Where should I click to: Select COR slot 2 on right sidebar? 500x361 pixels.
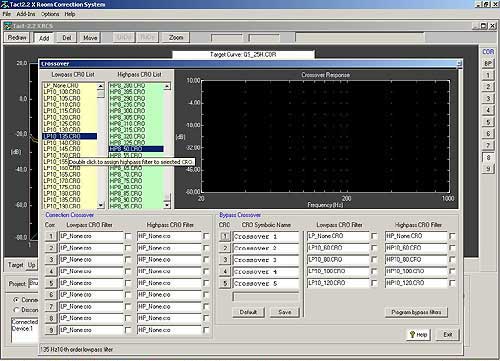tap(488, 87)
